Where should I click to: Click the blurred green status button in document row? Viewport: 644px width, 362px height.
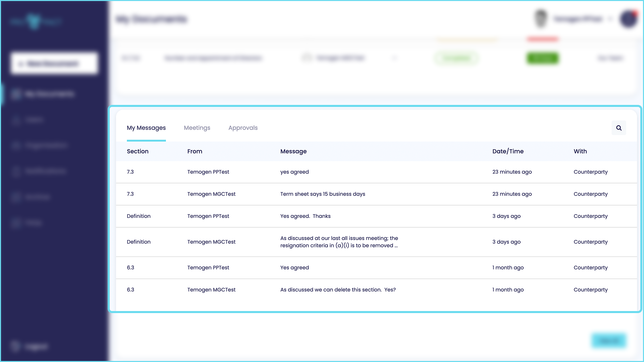(542, 58)
